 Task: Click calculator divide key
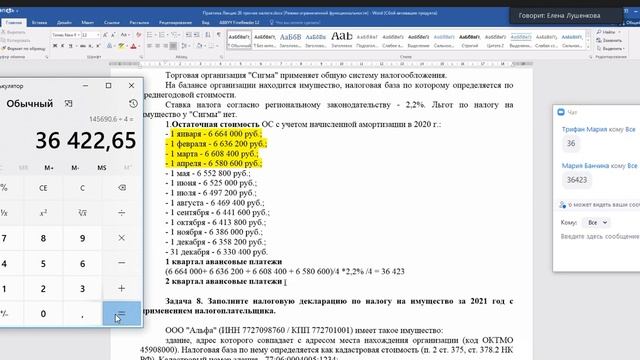point(122,213)
